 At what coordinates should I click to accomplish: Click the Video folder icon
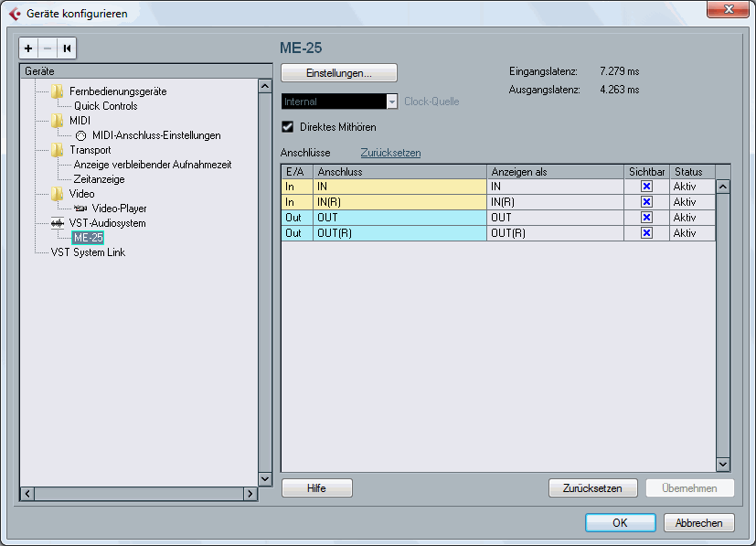(x=58, y=194)
